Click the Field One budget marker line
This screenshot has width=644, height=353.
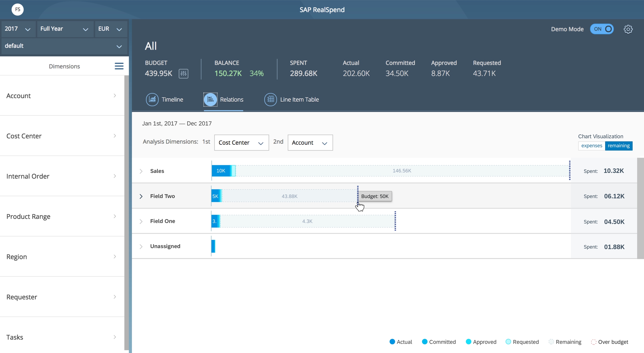[395, 221]
